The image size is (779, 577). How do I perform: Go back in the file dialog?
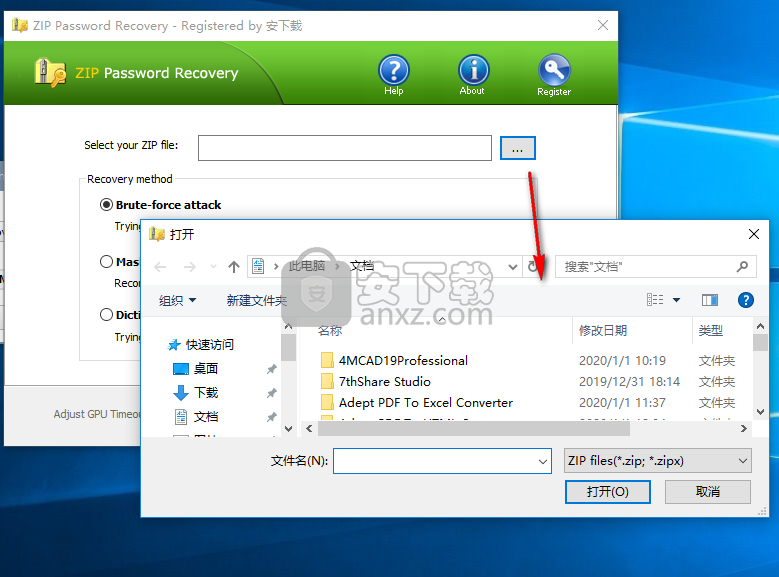point(160,267)
